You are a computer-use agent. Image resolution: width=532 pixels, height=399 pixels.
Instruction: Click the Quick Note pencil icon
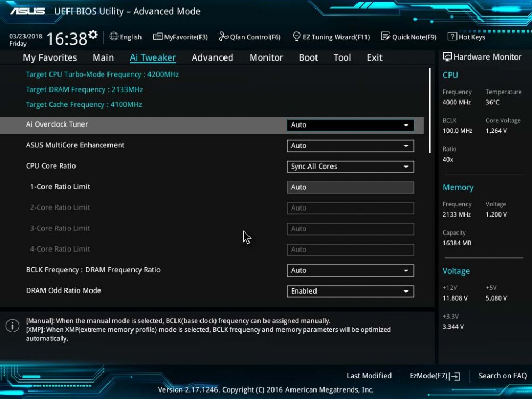click(385, 36)
